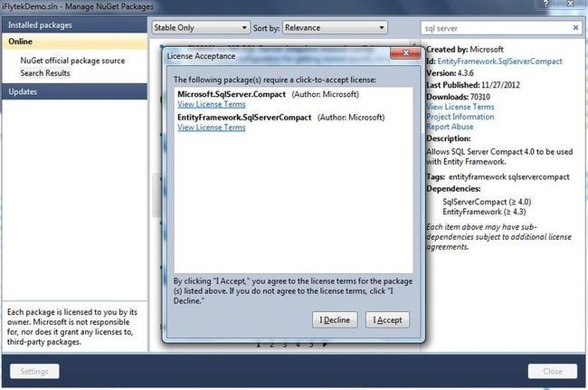Click the EntityFramework (≥ 4.3) dependency
Viewport: 588px width, 390px height.
click(x=484, y=212)
